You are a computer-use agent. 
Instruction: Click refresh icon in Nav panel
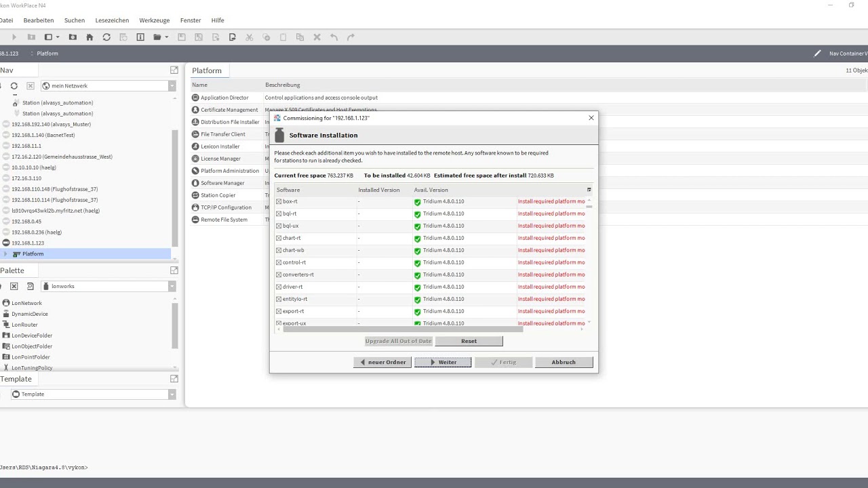click(x=14, y=86)
